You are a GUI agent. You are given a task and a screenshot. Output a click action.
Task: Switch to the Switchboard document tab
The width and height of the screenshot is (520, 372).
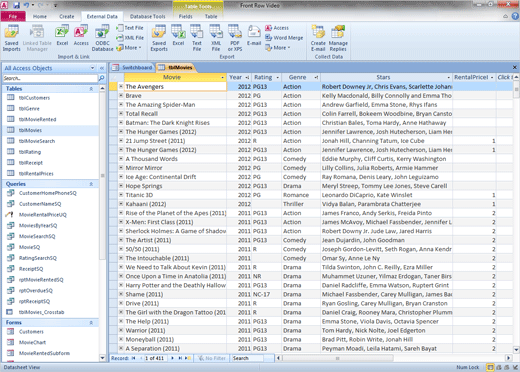coord(133,68)
